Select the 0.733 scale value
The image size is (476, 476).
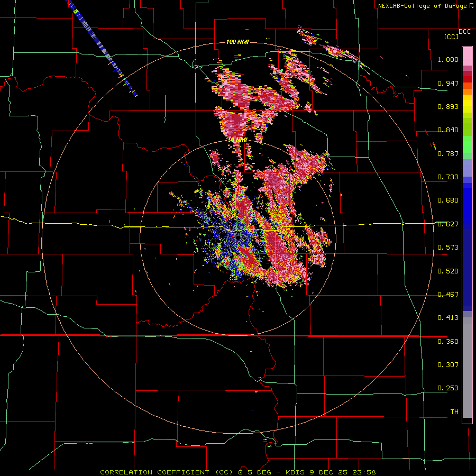click(448, 177)
